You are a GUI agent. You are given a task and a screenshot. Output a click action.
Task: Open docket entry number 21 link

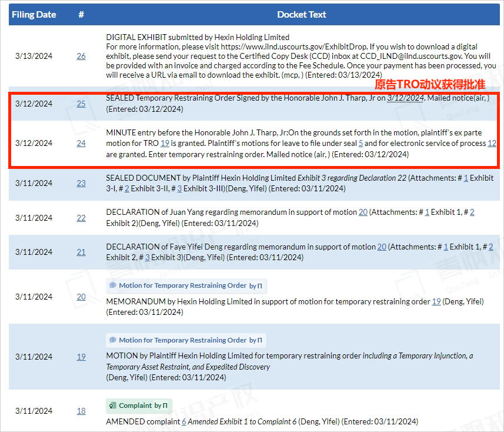(81, 252)
